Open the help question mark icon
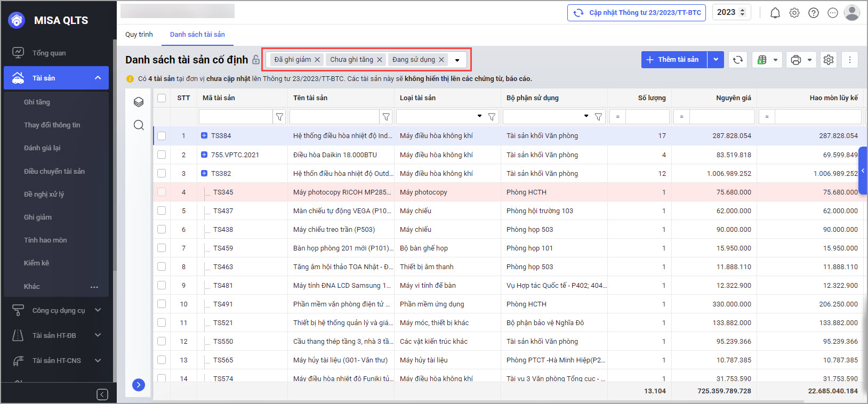 (813, 13)
